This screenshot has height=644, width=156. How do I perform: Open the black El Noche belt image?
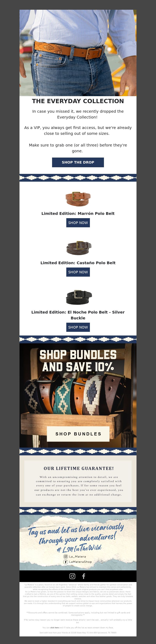tap(79, 297)
